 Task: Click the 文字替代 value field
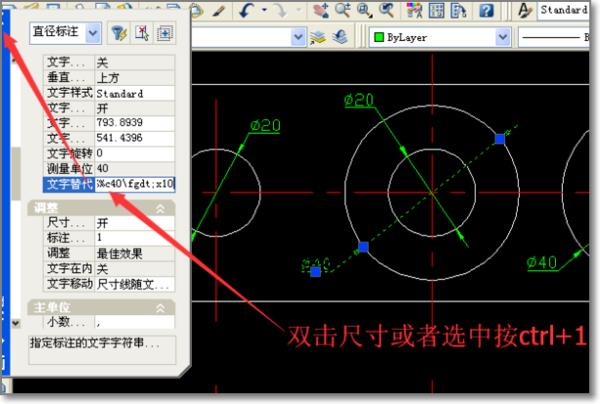pyautogui.click(x=135, y=184)
